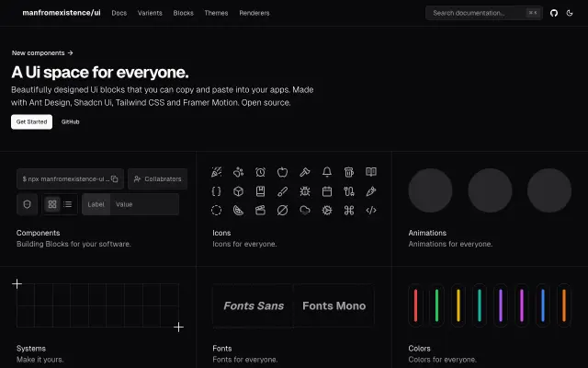Click the last animation circle
The image size is (588, 368).
pos(549,190)
